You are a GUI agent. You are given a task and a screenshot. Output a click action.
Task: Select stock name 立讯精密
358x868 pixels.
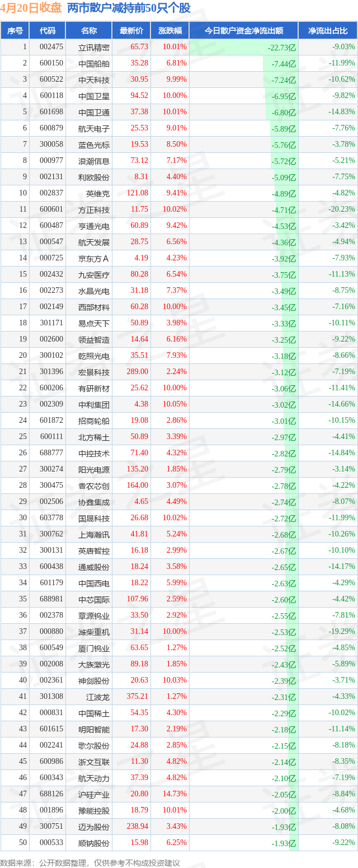94,47
